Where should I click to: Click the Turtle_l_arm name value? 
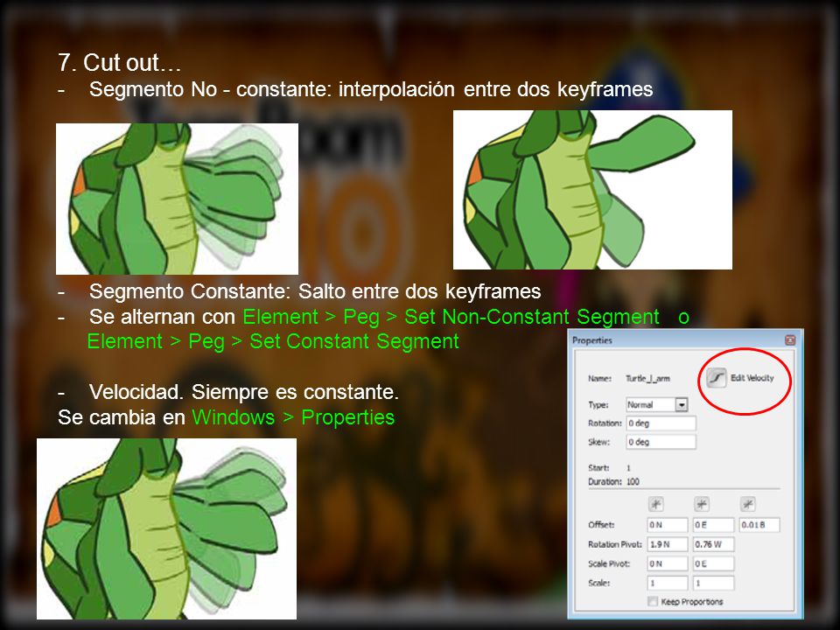(x=647, y=378)
